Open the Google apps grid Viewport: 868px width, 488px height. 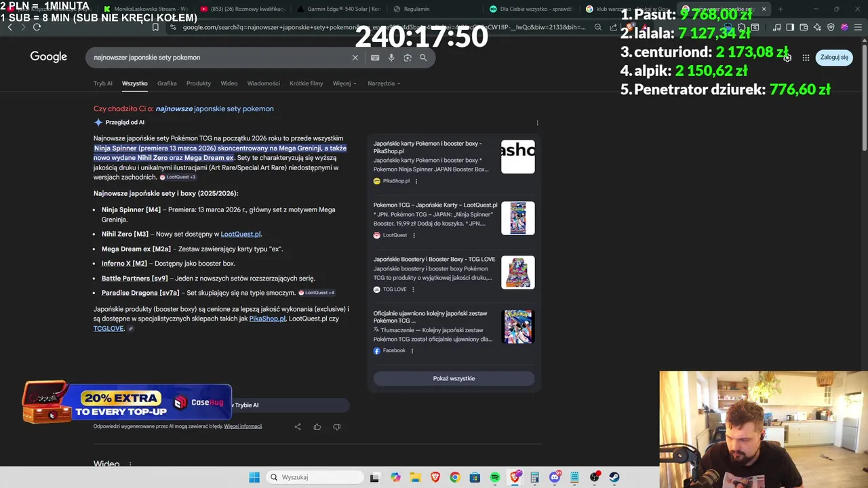tap(806, 58)
